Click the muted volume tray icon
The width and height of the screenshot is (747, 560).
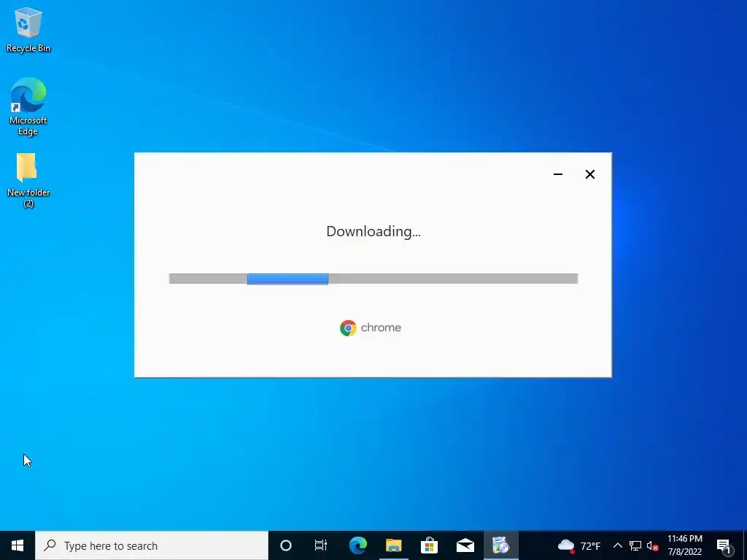tap(652, 545)
